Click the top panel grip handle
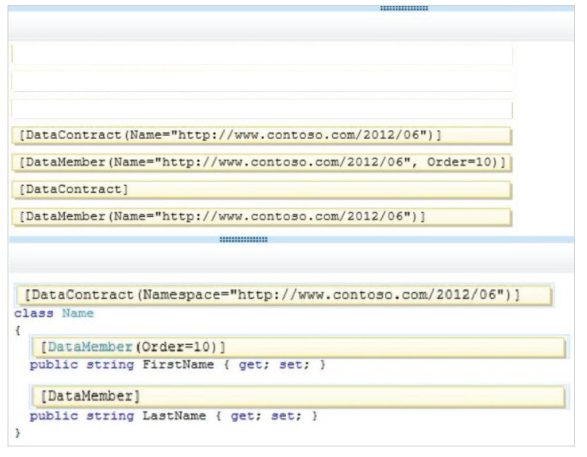The image size is (587, 457). 404,8
